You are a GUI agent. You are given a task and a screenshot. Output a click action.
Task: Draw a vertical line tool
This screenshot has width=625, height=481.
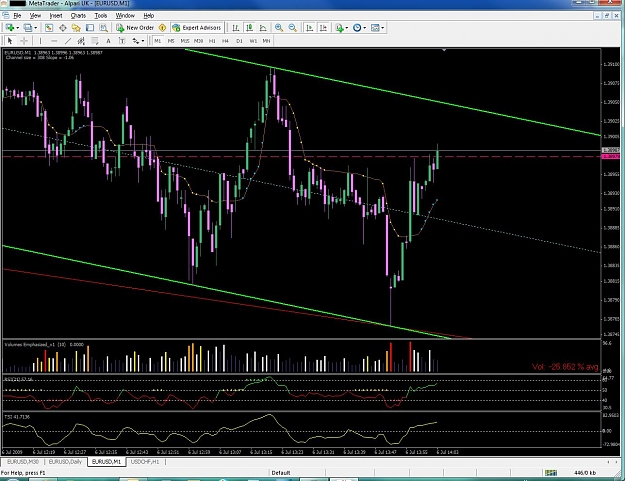coord(40,41)
